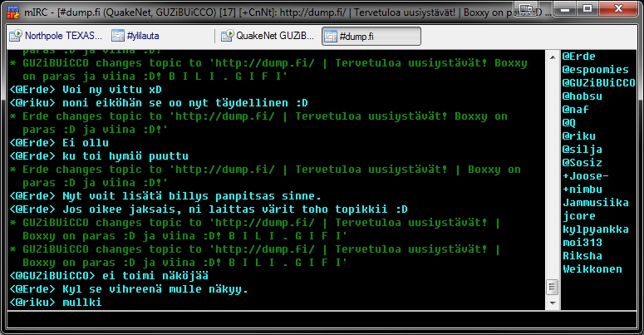This screenshot has height=335, width=644.
Task: Select kylpyankka in the user list
Action: [595, 229]
